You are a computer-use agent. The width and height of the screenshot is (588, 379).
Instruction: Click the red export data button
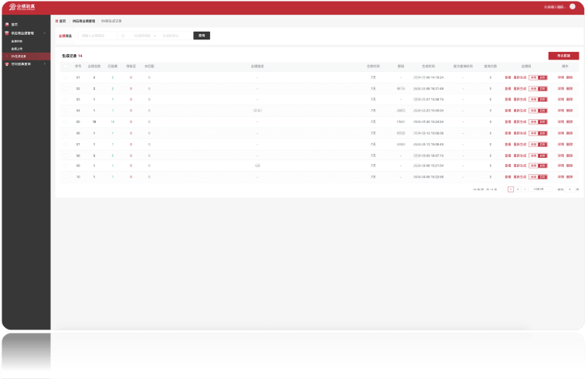click(563, 56)
